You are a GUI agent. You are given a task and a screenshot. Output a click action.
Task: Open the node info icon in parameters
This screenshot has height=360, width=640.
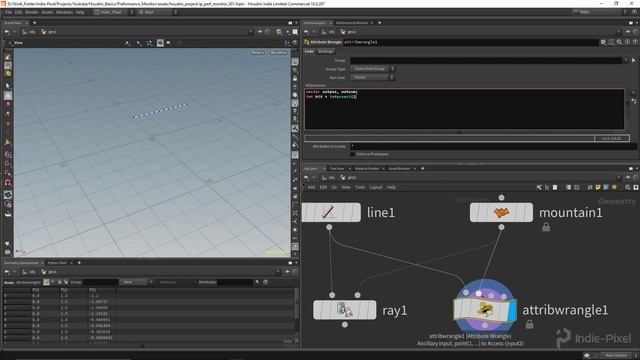[x=627, y=42]
